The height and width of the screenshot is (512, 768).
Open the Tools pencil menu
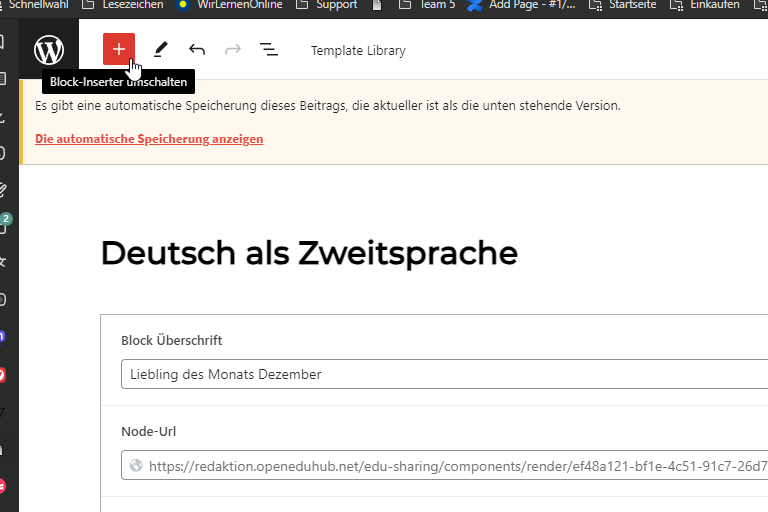[x=160, y=49]
